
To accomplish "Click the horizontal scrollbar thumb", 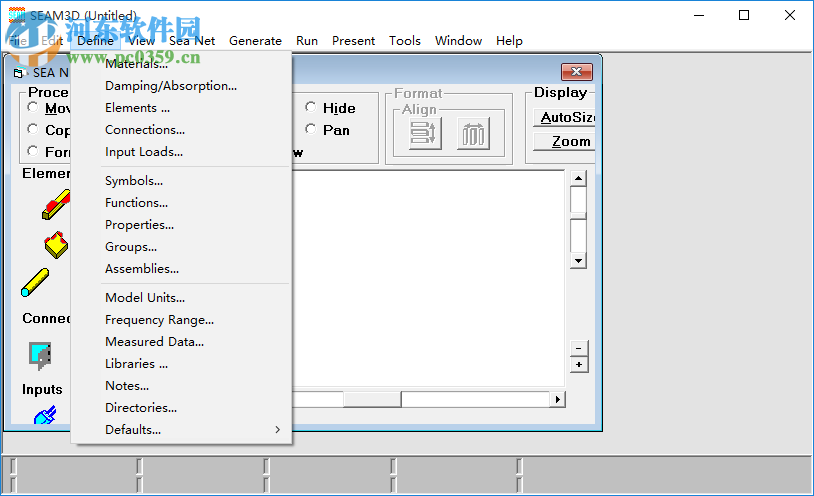I will point(372,399).
